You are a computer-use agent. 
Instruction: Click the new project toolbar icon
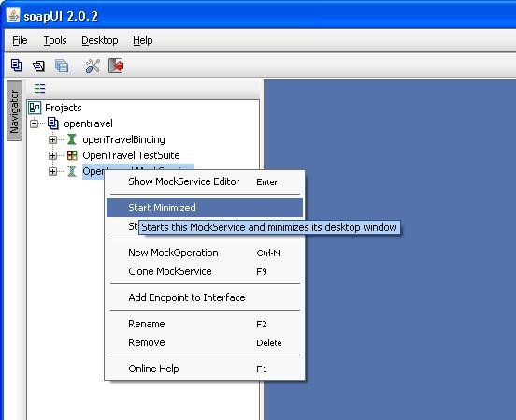coord(17,65)
